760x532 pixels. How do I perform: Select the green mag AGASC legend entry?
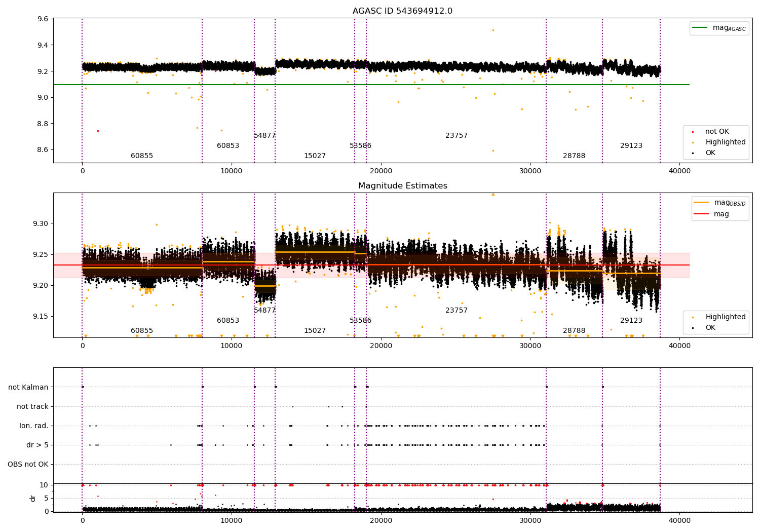[x=719, y=28]
